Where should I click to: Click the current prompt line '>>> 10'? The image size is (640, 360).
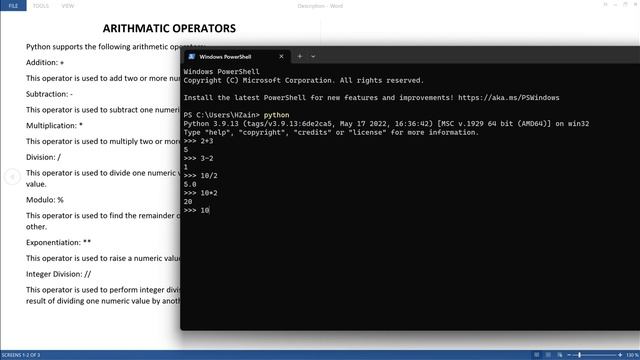tap(196, 211)
